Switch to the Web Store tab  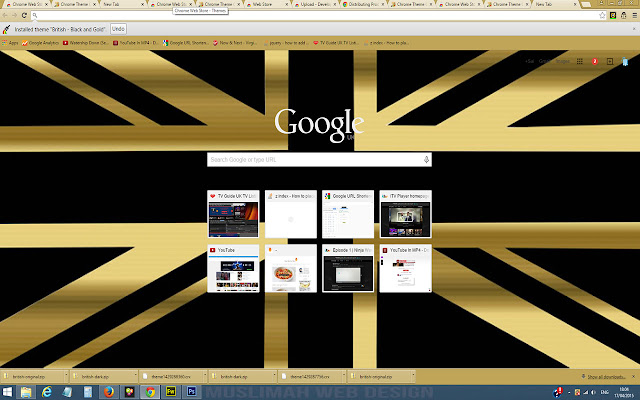(267, 4)
